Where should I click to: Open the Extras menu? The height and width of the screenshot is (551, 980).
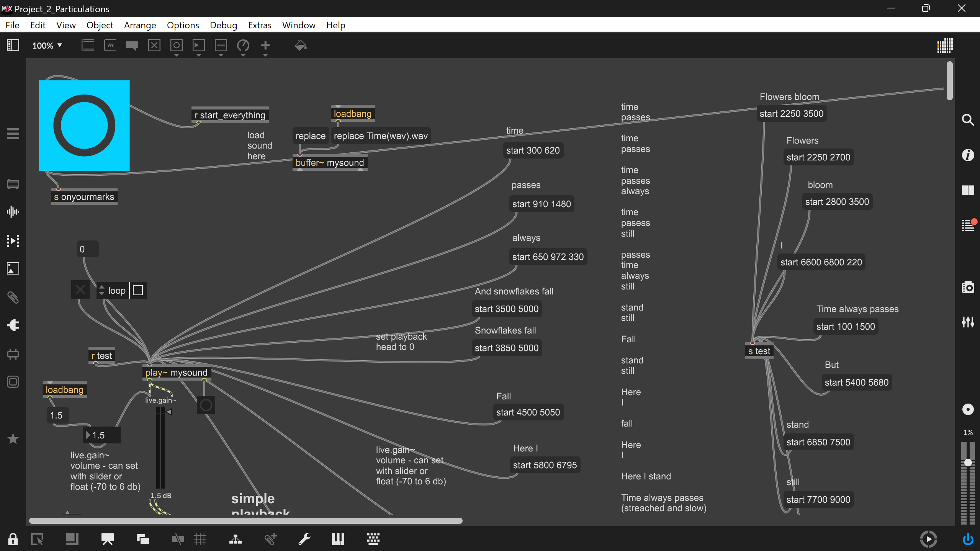coord(259,25)
